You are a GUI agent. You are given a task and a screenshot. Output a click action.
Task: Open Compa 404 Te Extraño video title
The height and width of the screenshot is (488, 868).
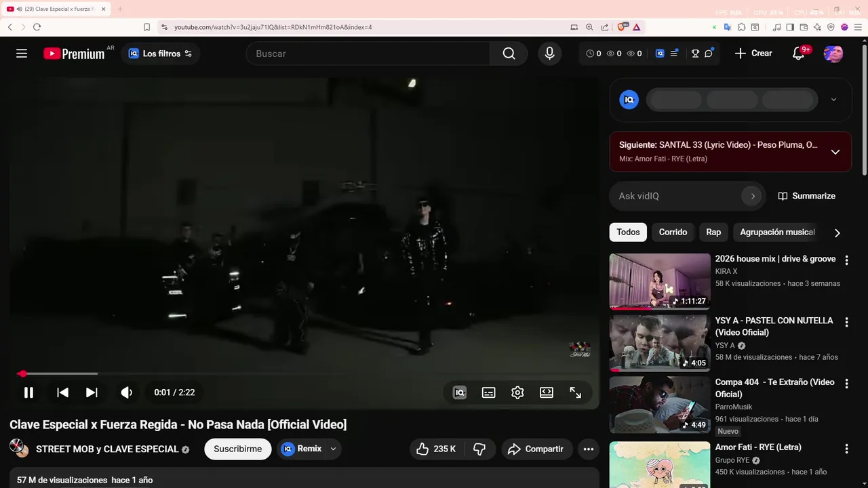(774, 388)
